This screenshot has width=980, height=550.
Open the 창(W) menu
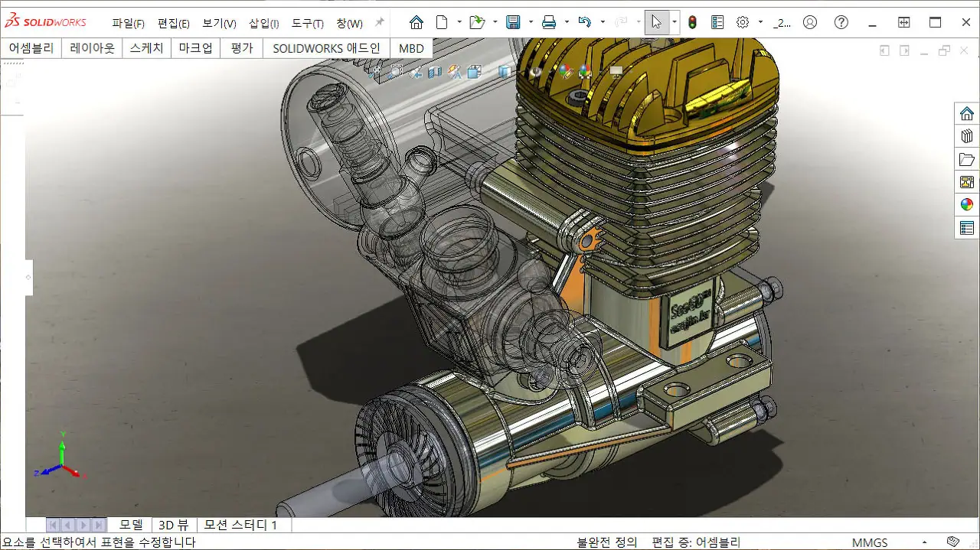pos(349,24)
